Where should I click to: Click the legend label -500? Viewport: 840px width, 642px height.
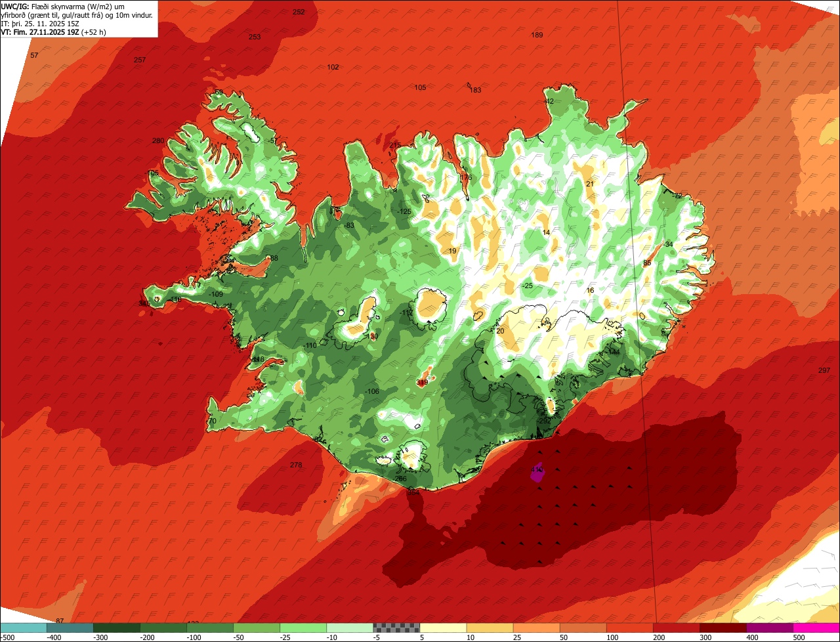tap(7, 637)
